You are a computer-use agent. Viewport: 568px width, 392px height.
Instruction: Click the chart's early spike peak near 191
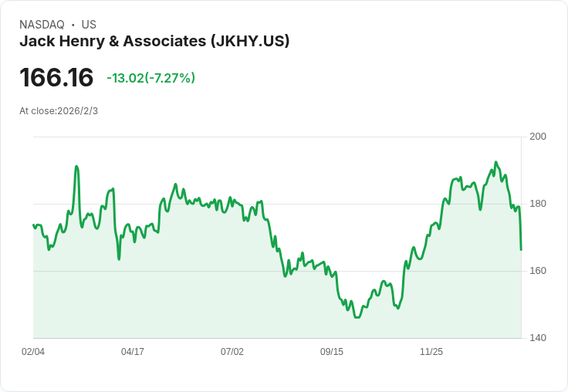click(76, 167)
